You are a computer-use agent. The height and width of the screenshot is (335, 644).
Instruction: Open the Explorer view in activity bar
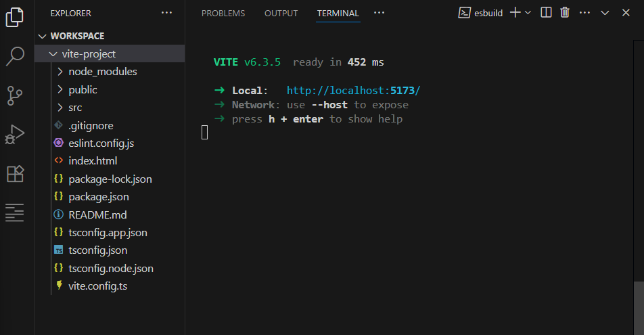(15, 18)
